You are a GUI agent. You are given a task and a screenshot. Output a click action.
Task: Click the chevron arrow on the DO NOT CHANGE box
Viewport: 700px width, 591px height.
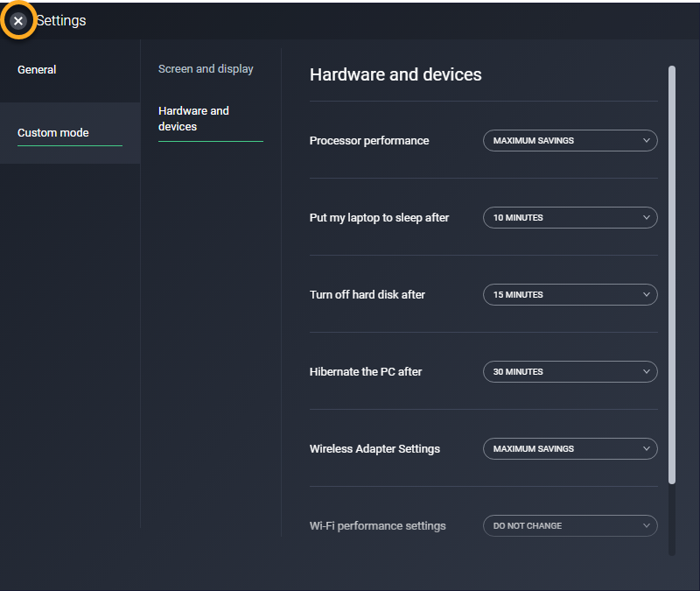coord(646,526)
